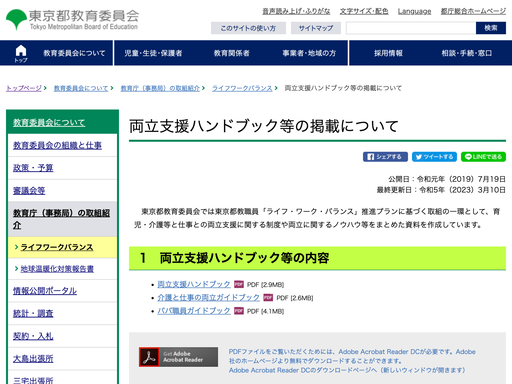Open sidebar item 大島出張所
Image resolution: width=512 pixels, height=384 pixels.
33,359
